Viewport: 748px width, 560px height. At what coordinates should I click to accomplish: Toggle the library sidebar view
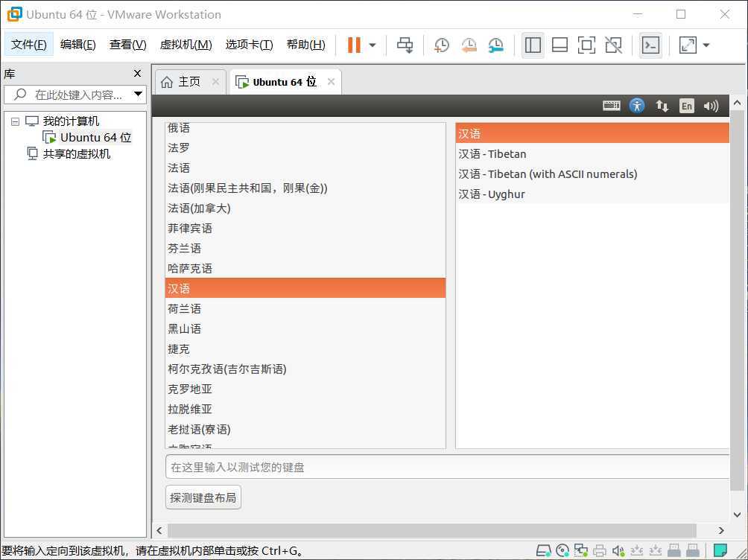point(533,45)
